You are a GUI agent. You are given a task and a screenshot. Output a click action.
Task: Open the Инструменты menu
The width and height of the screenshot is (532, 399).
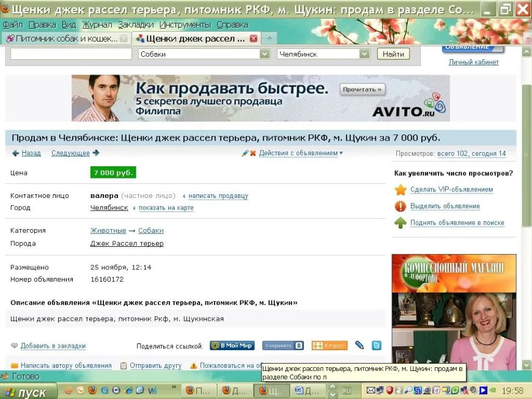point(185,25)
